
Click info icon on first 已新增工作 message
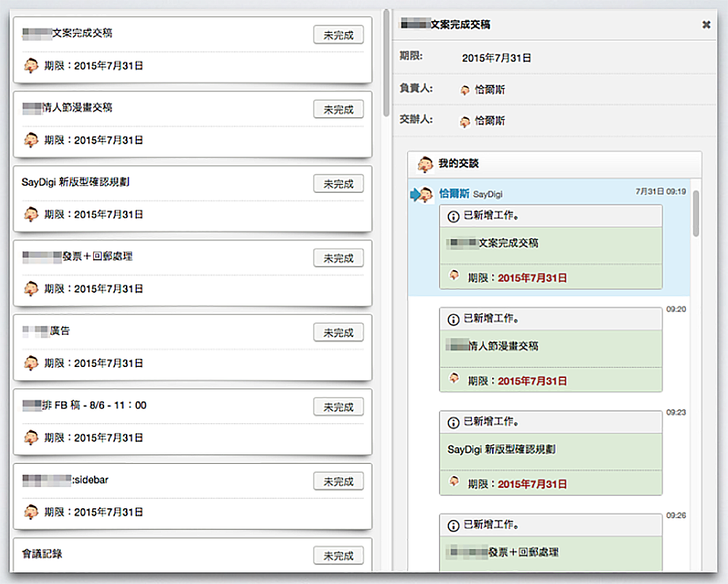(454, 216)
